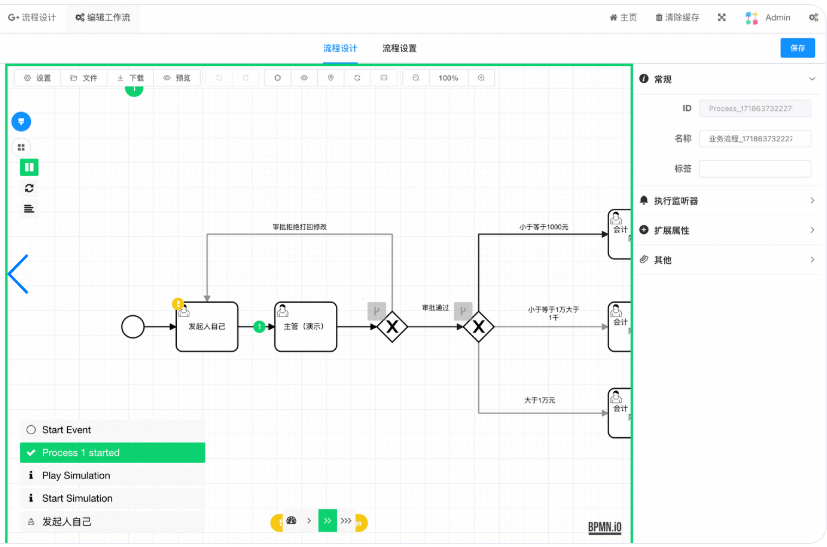
Task: Toggle the simulation log list icon
Action: click(x=29, y=208)
